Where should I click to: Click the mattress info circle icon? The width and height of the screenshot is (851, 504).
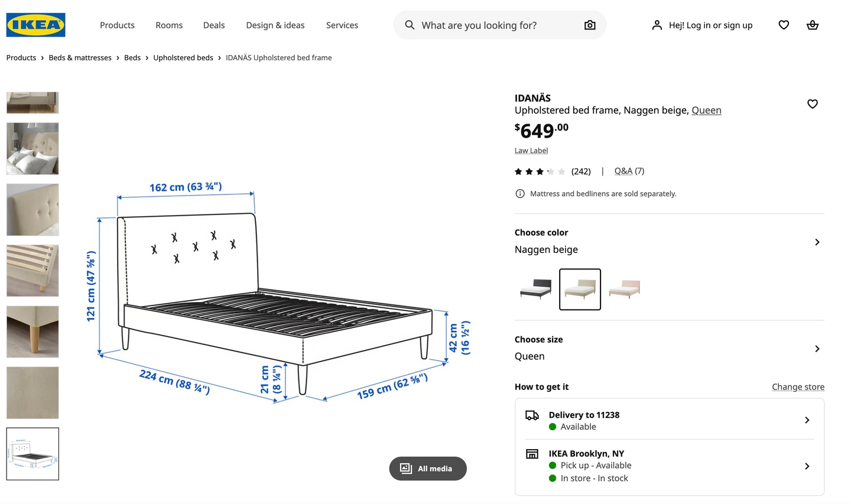point(520,194)
